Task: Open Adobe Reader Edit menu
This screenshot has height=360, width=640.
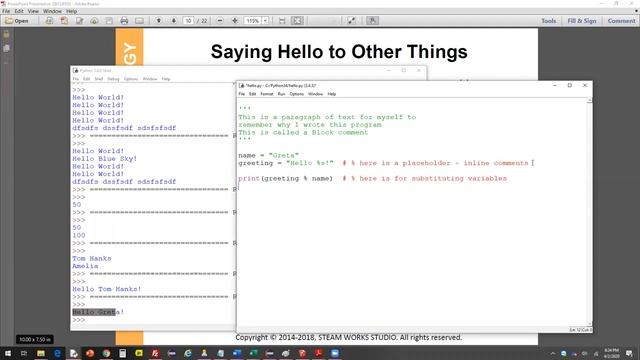Action: tap(19, 11)
